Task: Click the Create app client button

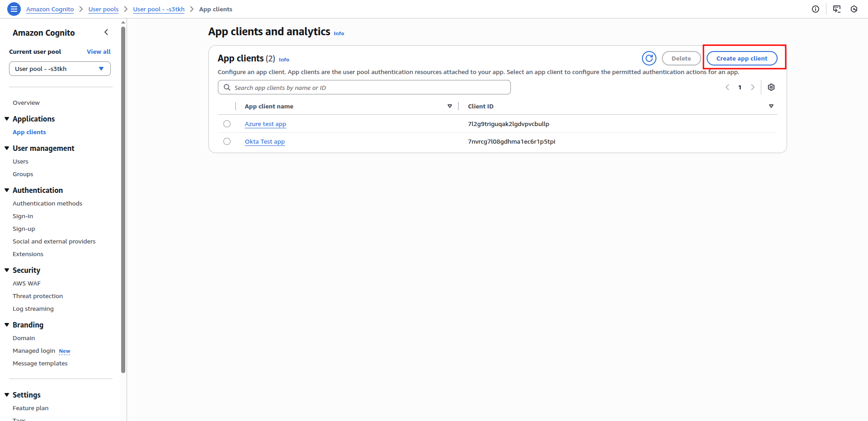Action: pyautogui.click(x=742, y=58)
